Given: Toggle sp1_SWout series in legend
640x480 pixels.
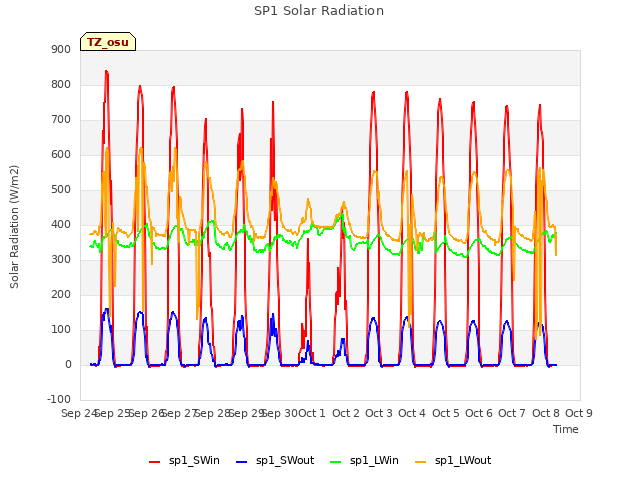Looking at the screenshot, I should tap(276, 461).
